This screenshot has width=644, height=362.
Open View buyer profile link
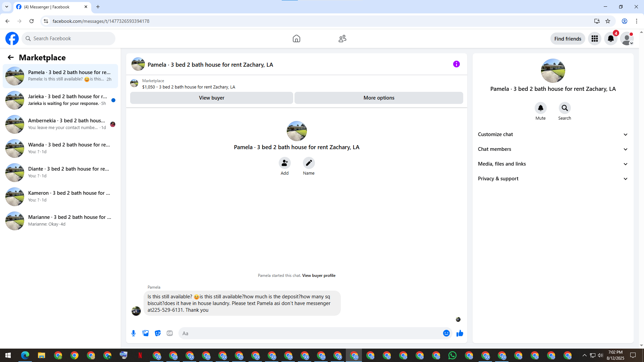pyautogui.click(x=319, y=276)
